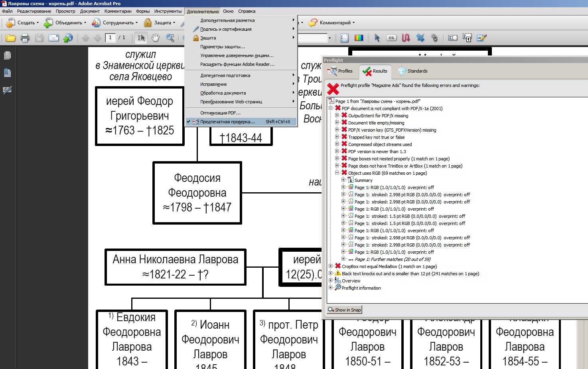Image resolution: width=588 pixels, height=369 pixels.
Task: Click the edit form pencil icon
Action: coord(481,38)
